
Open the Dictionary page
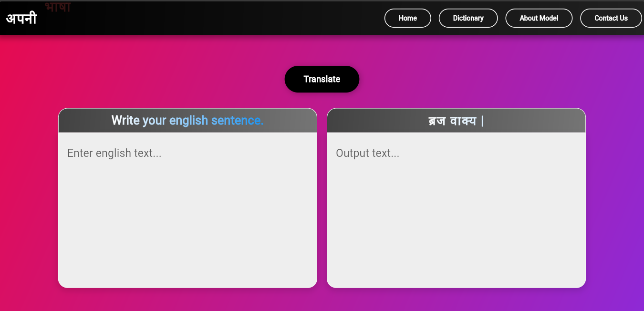pyautogui.click(x=468, y=18)
